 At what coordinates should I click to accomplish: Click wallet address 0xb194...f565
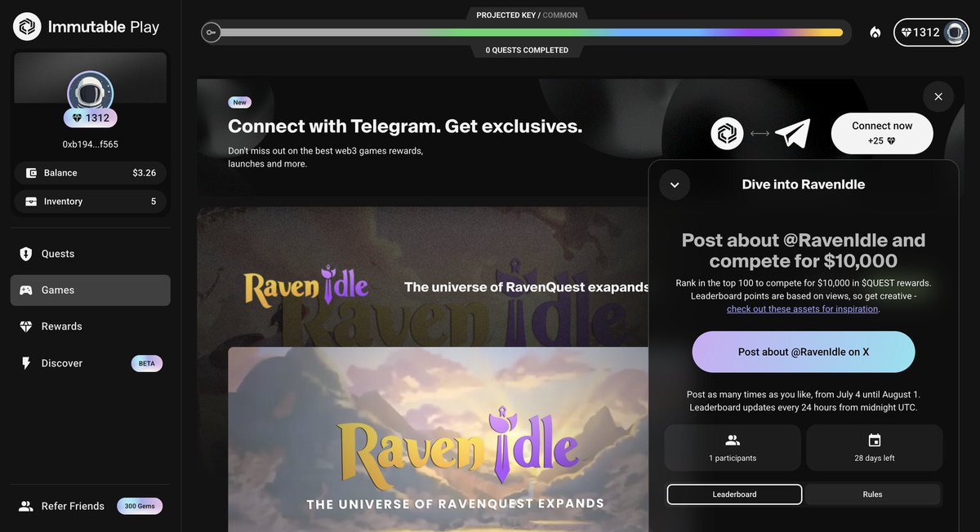(91, 144)
